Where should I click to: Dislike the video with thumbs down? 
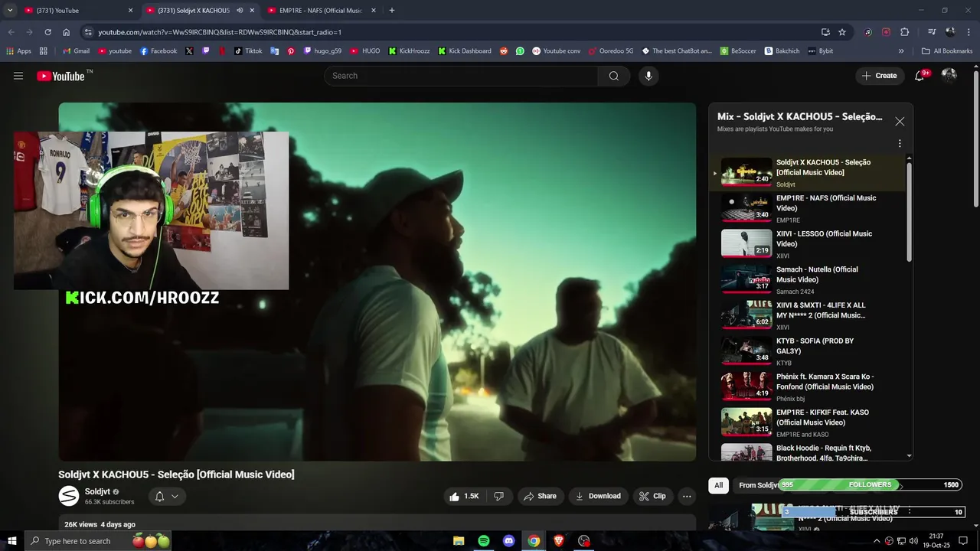(498, 496)
